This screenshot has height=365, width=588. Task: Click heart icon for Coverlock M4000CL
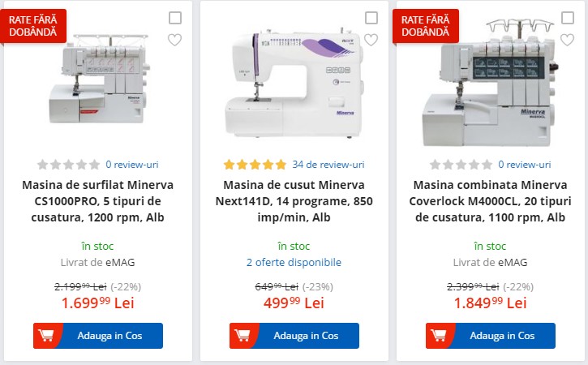pos(567,40)
